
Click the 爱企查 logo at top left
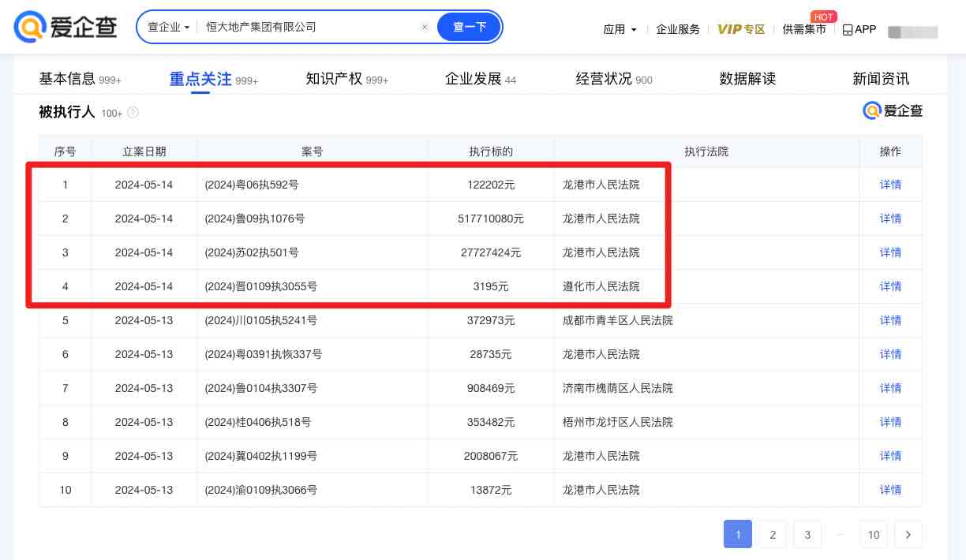click(66, 27)
